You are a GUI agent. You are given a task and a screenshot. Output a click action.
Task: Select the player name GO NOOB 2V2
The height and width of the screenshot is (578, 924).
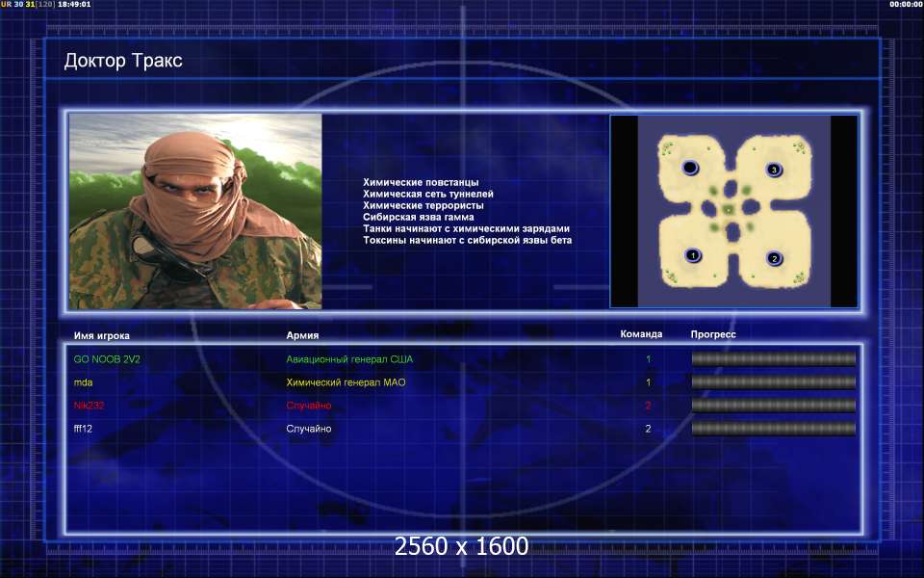(x=107, y=359)
